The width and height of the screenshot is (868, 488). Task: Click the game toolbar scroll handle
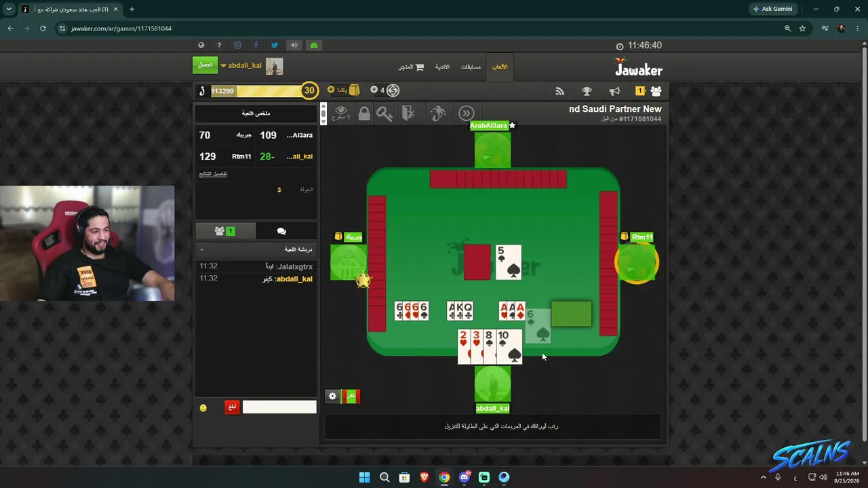click(x=323, y=113)
